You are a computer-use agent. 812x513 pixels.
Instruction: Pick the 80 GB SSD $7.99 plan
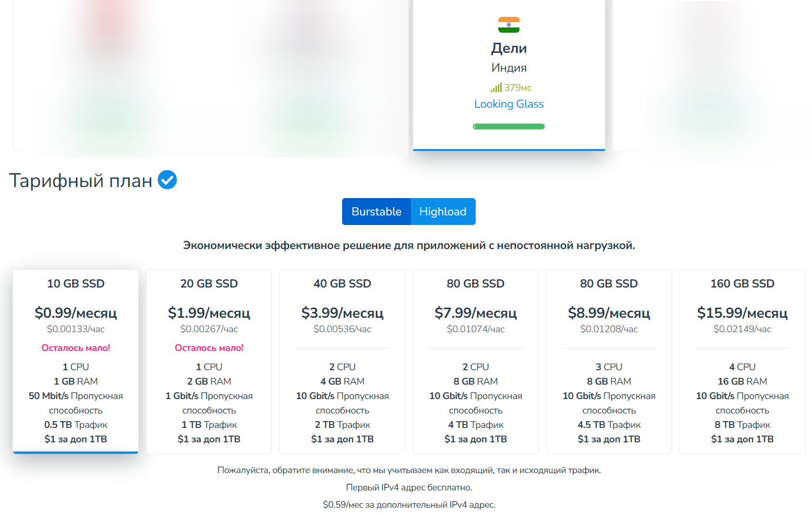(476, 362)
